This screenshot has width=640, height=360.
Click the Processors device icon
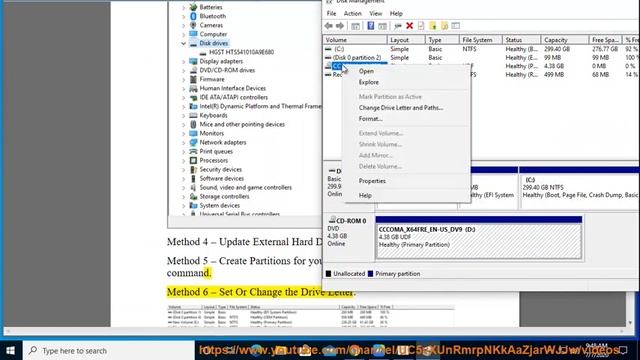coord(193,160)
